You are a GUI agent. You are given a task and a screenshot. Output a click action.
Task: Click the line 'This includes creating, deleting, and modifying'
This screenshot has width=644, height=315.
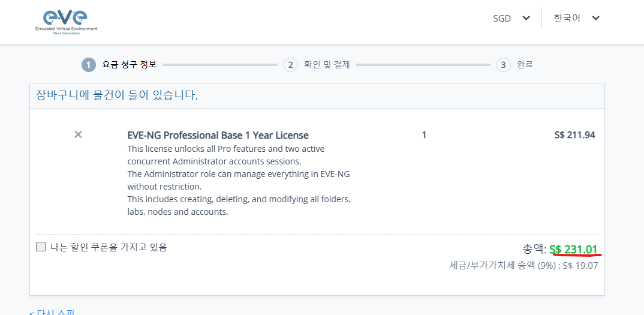239,199
